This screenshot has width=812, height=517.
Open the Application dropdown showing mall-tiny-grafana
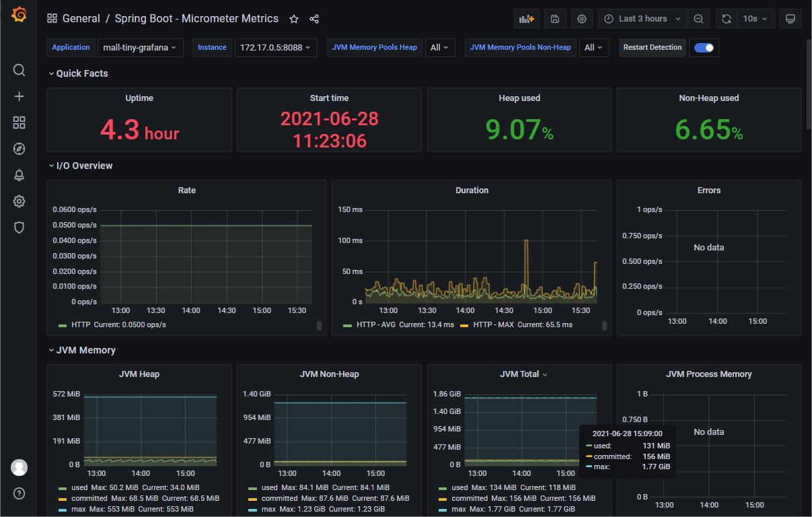[x=141, y=48]
